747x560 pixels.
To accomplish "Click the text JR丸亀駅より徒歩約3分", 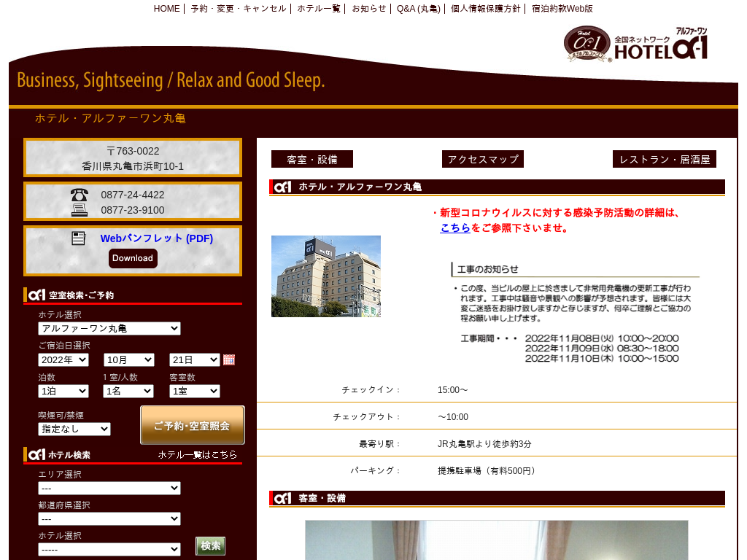I will coord(484,444).
